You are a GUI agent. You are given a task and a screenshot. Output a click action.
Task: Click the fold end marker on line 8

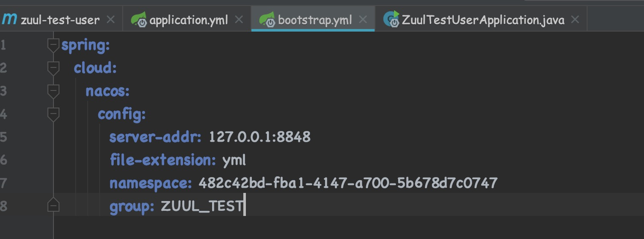[53, 206]
